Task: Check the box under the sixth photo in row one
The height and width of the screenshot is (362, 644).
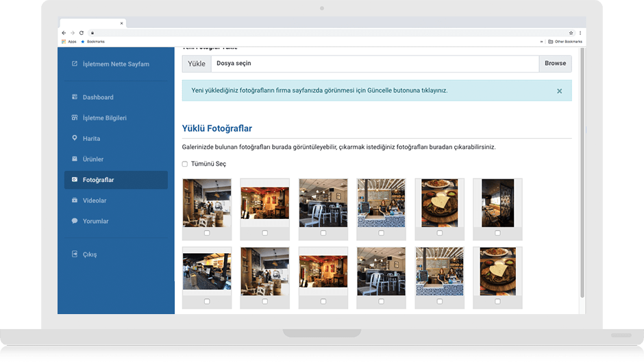Action: [x=497, y=233]
